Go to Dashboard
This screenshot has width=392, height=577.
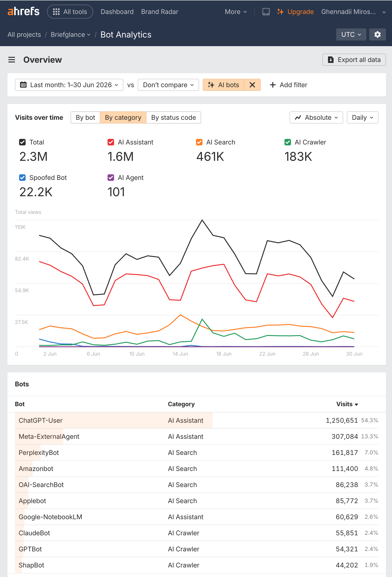[117, 12]
